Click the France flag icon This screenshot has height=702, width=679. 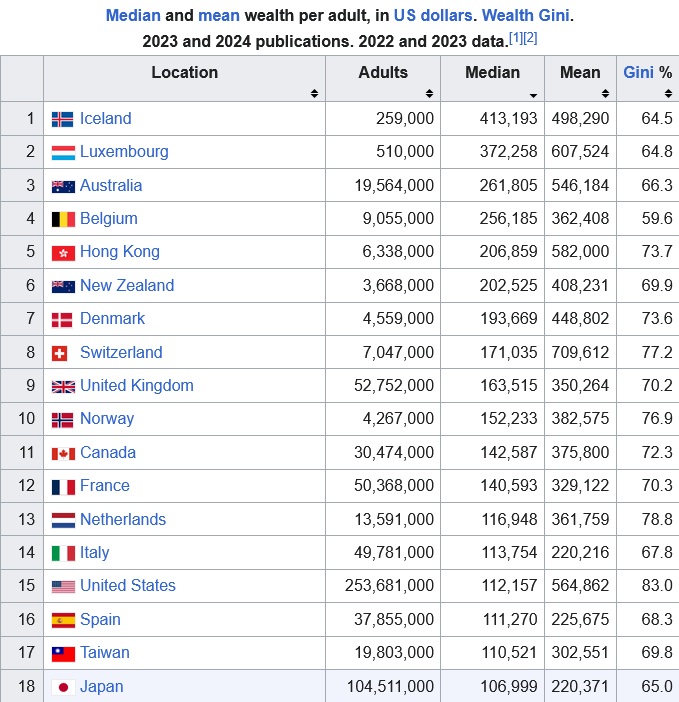pos(63,487)
